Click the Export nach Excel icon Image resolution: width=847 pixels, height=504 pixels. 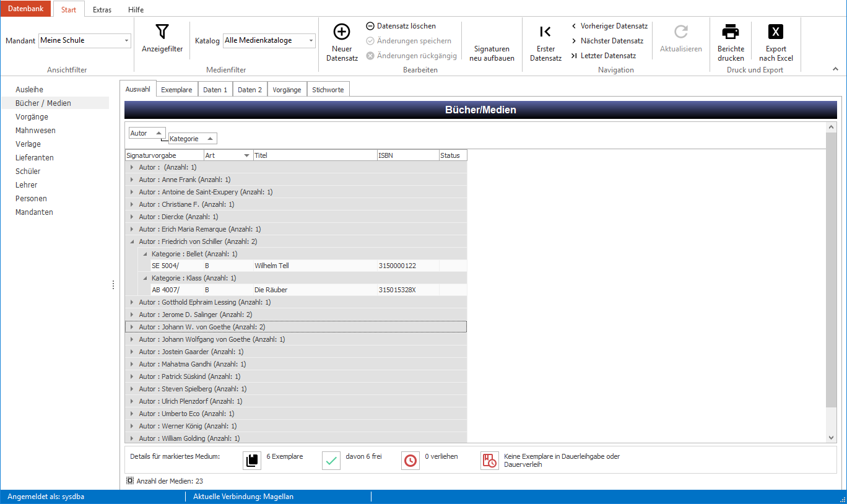coord(776,32)
